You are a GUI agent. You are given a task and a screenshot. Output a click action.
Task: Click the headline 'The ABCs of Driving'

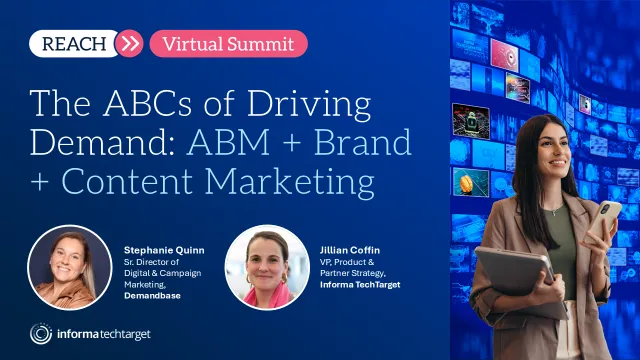[x=200, y=104]
